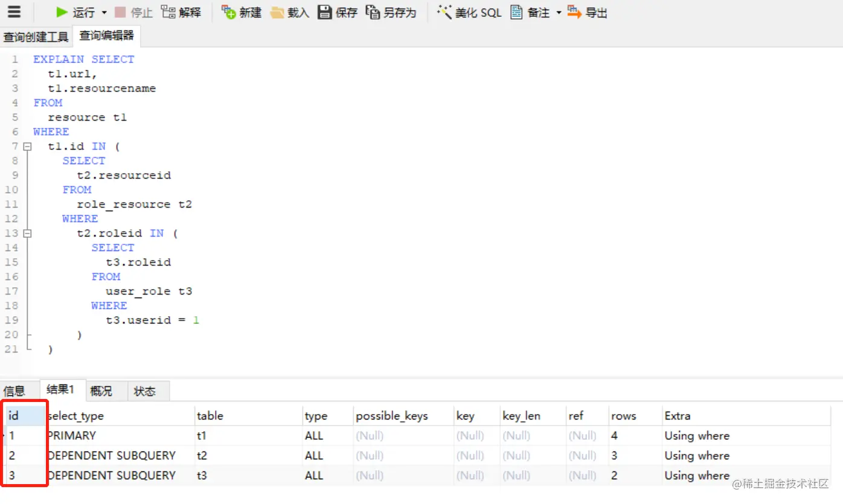Image resolution: width=843 pixels, height=504 pixels.
Task: Click user_role t3 in the editor
Action: (149, 291)
